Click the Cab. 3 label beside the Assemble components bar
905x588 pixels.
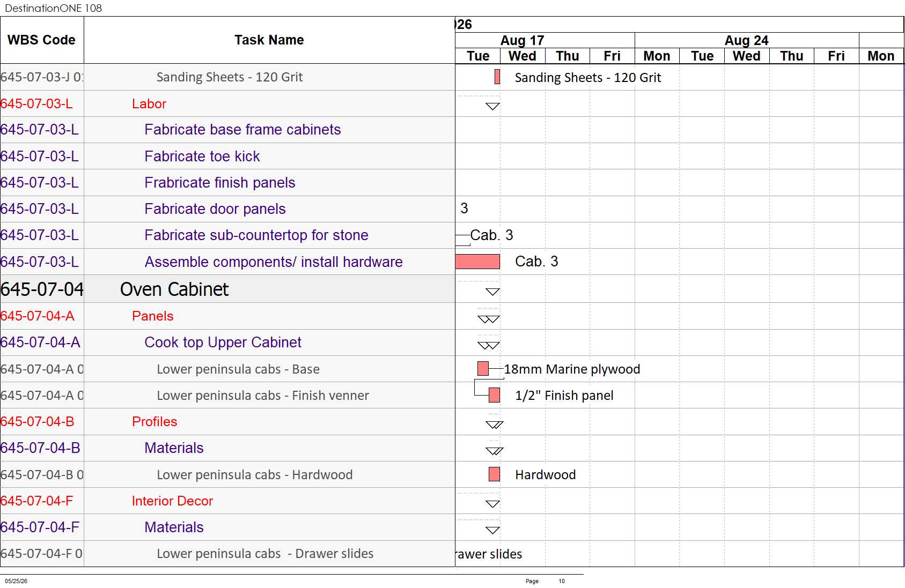click(536, 262)
